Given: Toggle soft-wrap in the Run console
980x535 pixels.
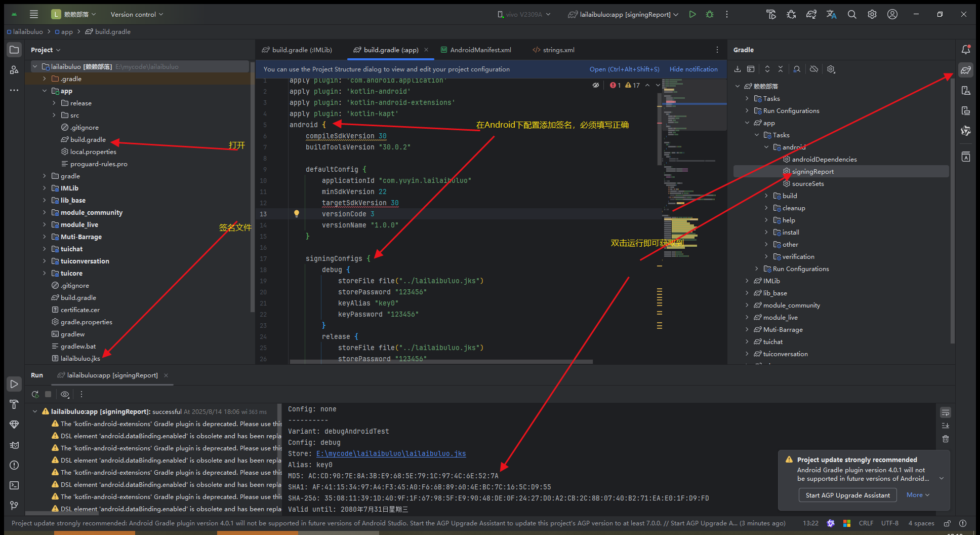Looking at the screenshot, I should pyautogui.click(x=946, y=412).
